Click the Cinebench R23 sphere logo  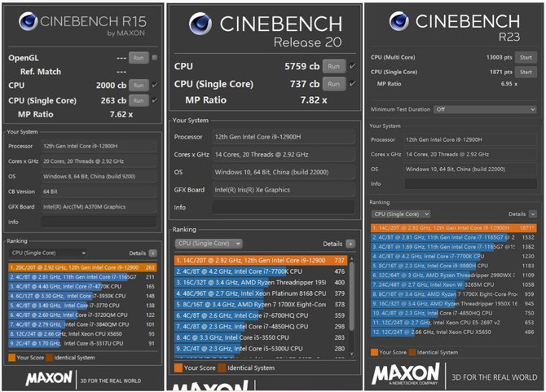click(x=399, y=21)
